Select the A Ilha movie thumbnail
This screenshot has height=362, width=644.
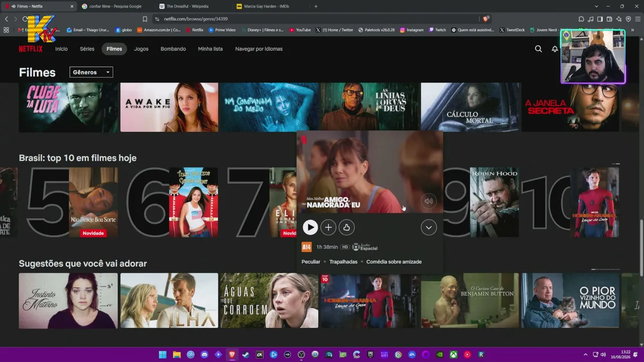point(169,301)
